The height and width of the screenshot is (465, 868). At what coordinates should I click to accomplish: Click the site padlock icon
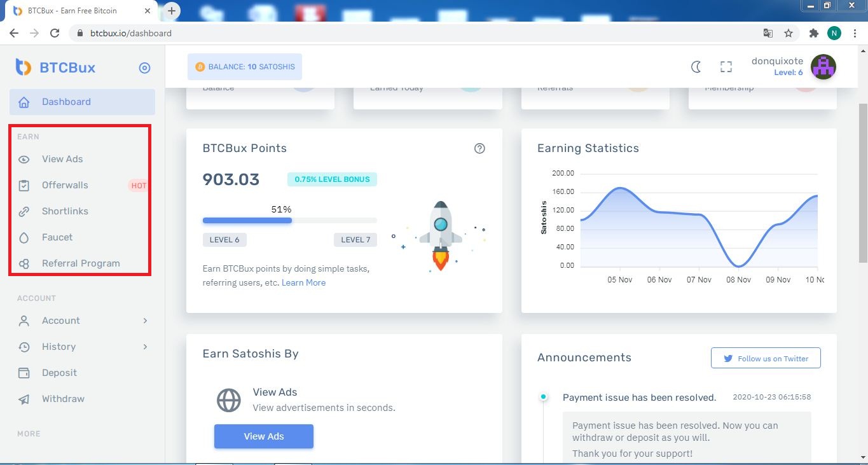[80, 33]
